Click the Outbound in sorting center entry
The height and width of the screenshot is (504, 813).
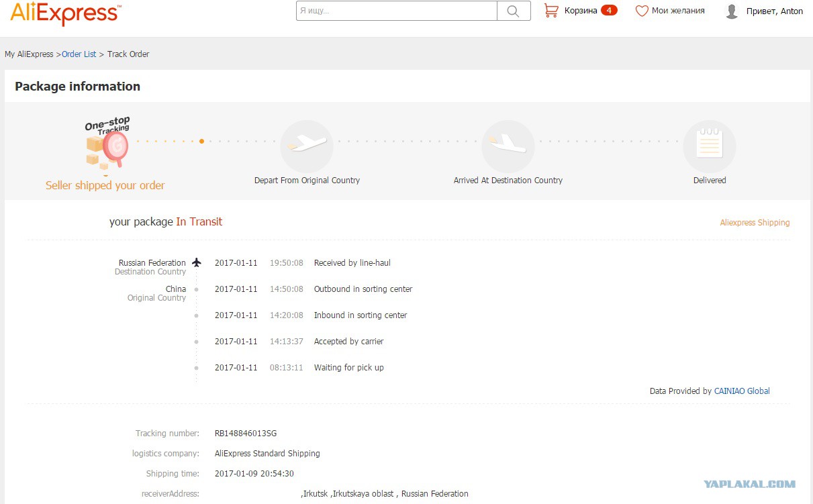[x=363, y=289]
